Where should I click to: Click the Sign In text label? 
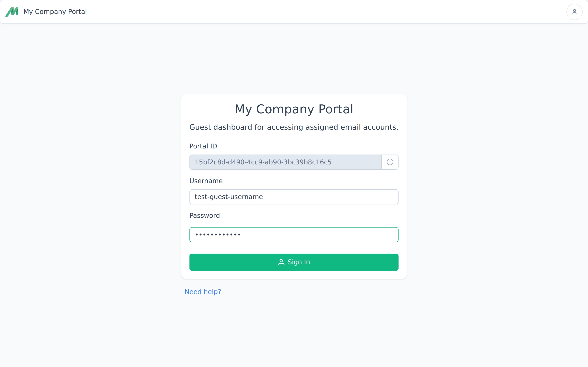coord(299,262)
